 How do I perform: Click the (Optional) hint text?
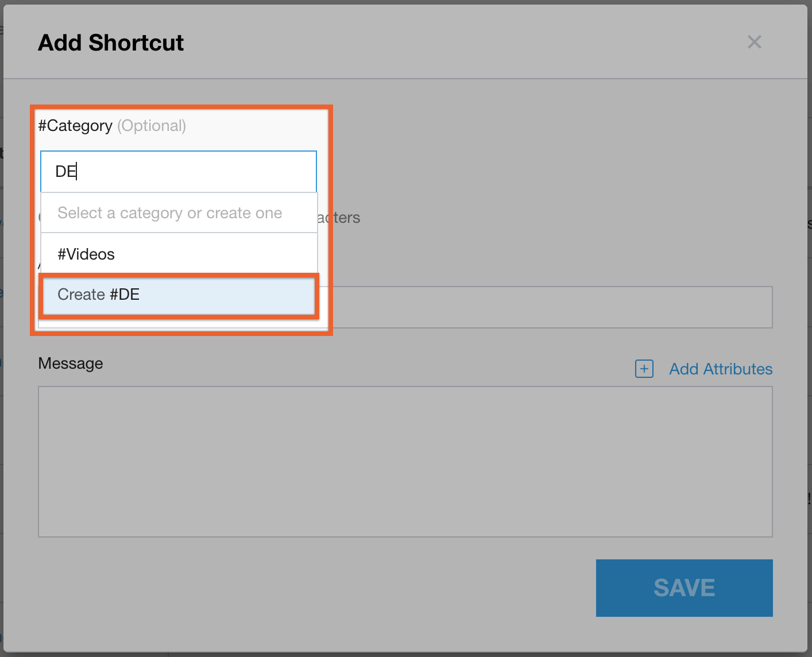152,126
